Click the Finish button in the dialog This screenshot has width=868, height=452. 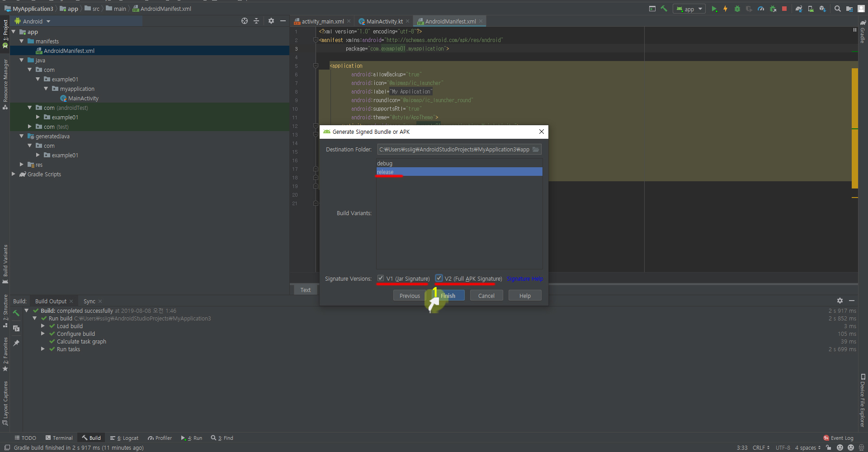point(448,296)
